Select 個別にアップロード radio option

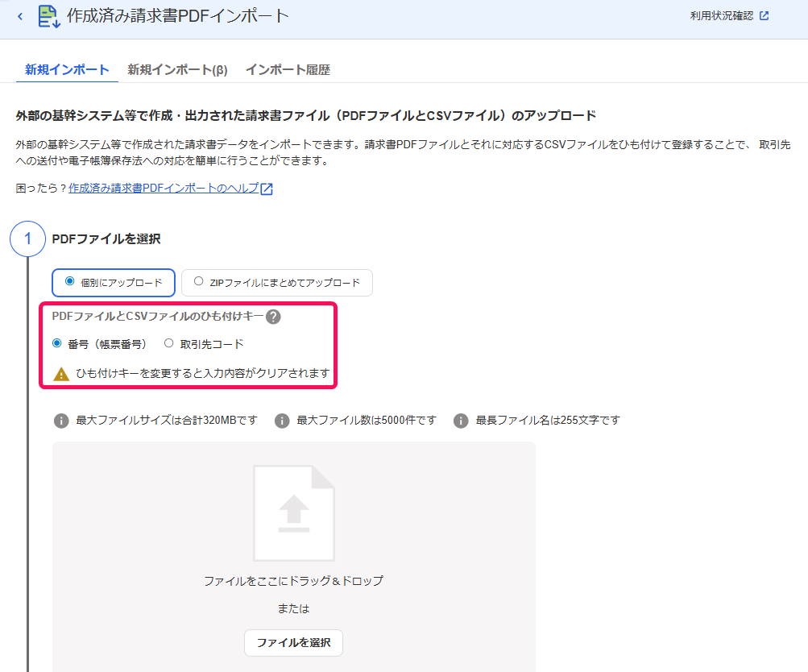[114, 282]
